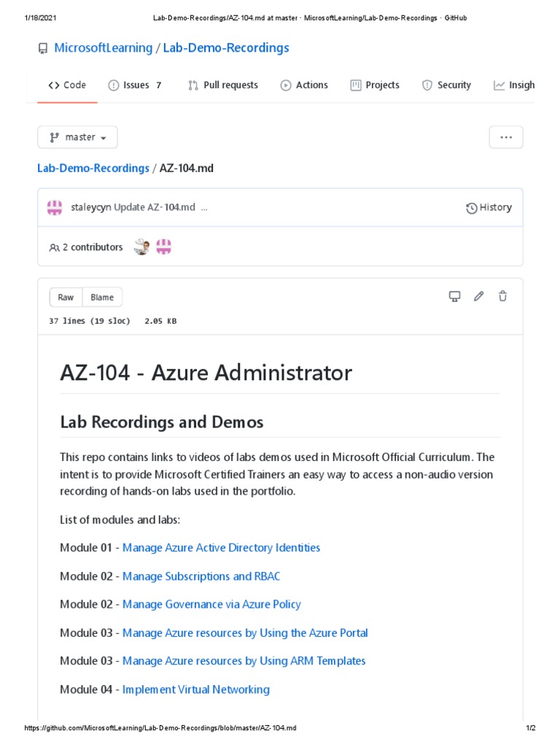560x747 pixels.
Task: Click the Actions play icon
Action: click(x=286, y=85)
